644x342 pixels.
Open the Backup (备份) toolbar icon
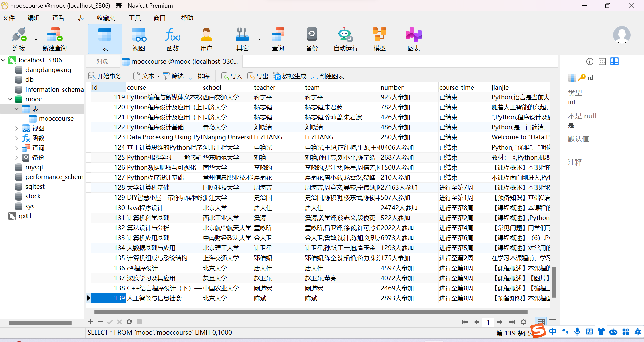[312, 39]
